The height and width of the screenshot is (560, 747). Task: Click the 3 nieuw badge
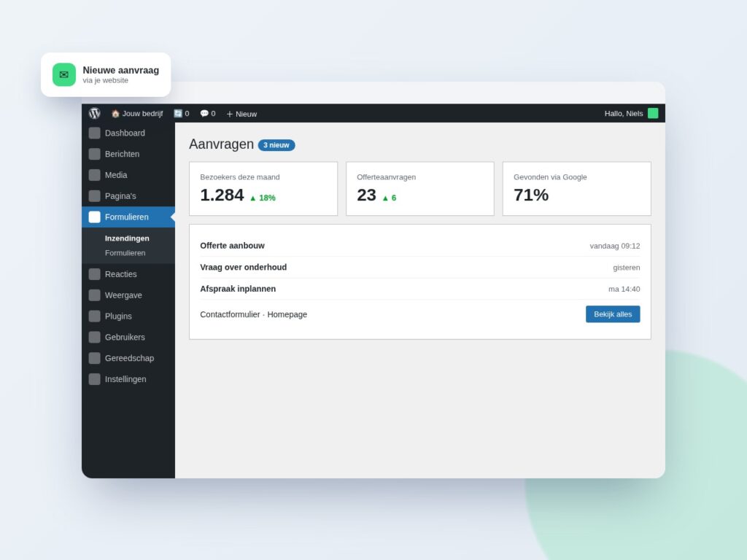coord(276,145)
